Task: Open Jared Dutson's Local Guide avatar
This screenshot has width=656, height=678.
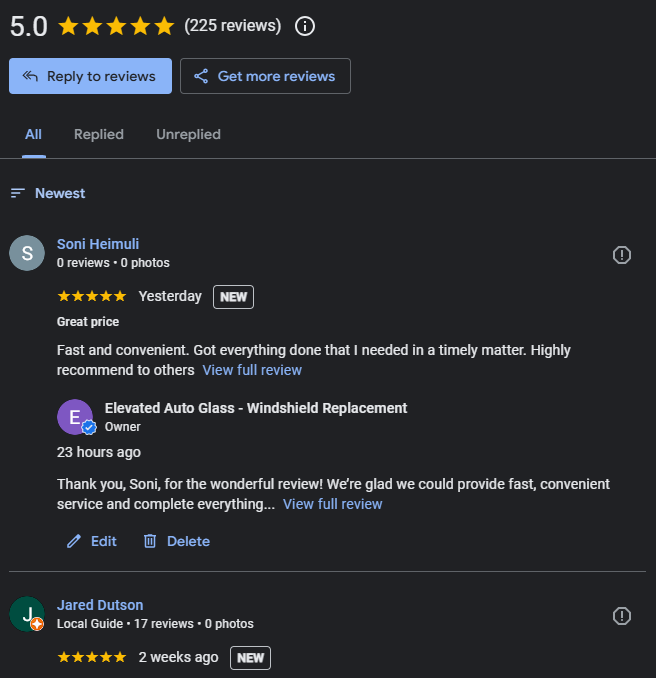Action: tap(27, 613)
